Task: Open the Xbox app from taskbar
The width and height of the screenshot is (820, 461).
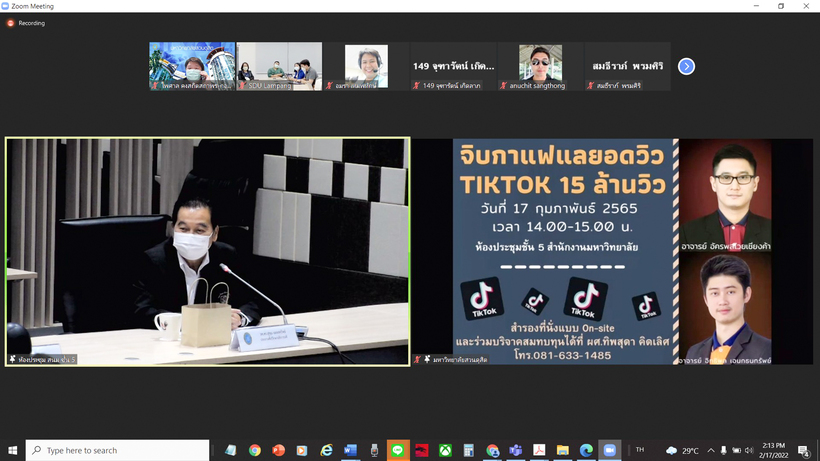Action: click(445, 450)
